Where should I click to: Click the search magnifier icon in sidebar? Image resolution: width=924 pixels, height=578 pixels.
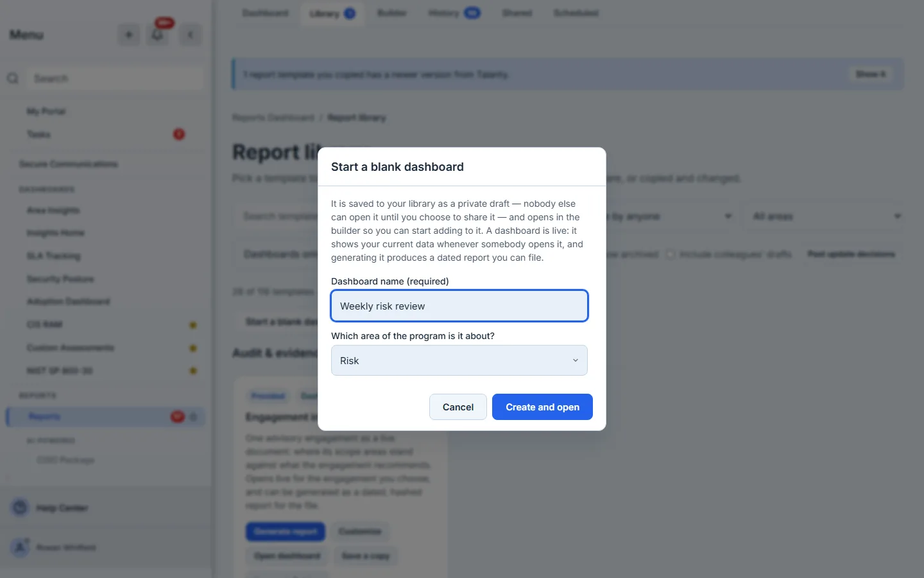13,78
